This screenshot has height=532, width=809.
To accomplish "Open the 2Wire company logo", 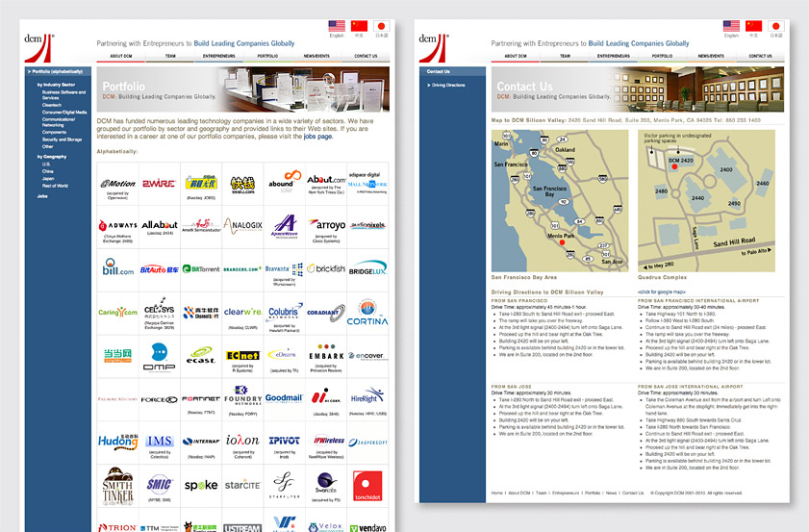I will 159,183.
